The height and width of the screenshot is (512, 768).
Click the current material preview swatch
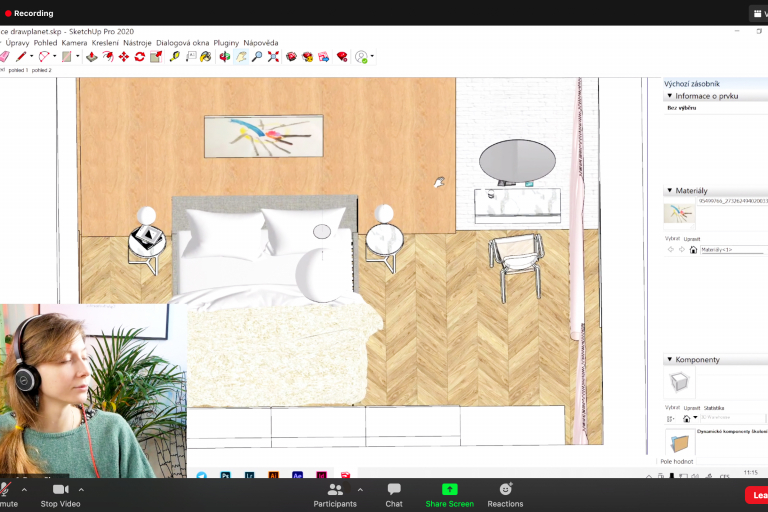[x=679, y=213]
